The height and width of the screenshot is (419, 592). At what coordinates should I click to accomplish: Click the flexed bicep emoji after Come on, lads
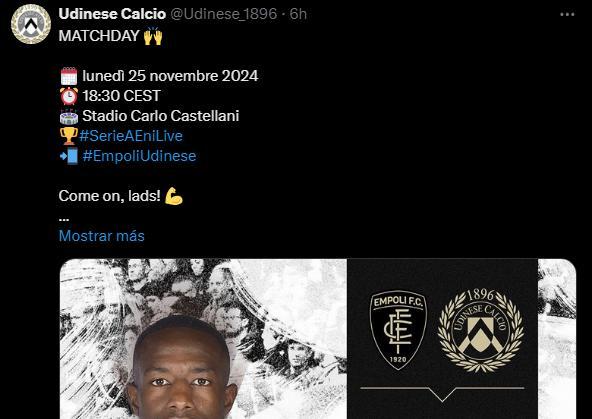point(174,196)
